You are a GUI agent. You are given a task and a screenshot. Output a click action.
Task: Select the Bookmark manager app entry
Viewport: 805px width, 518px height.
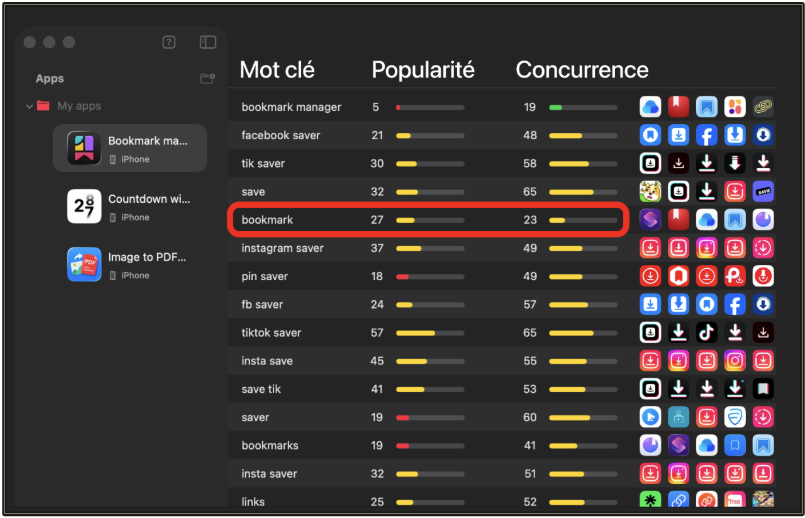point(129,149)
